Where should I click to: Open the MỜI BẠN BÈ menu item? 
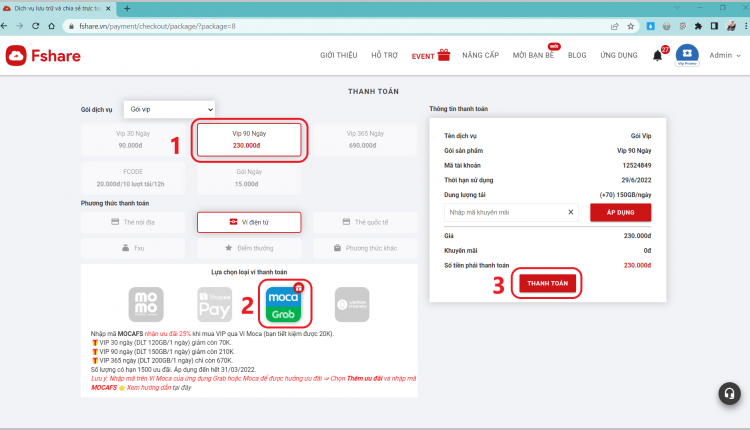(x=533, y=55)
